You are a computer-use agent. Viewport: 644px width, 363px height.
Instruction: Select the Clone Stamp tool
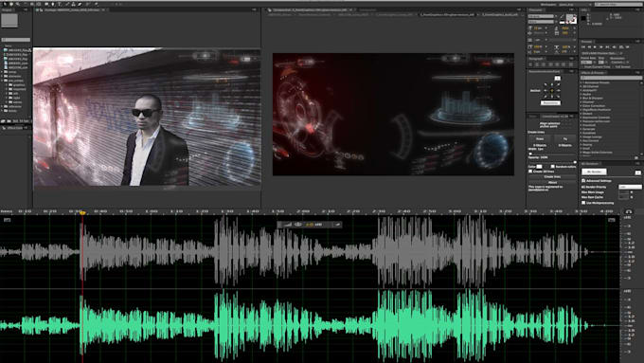coord(74,4)
